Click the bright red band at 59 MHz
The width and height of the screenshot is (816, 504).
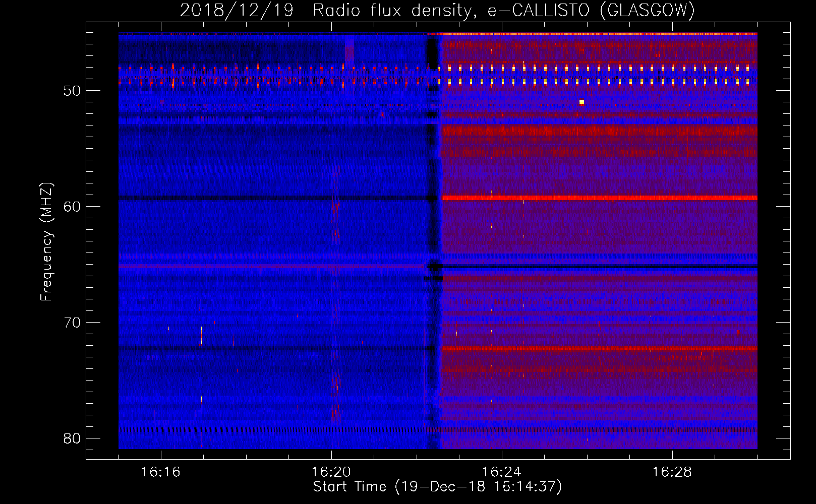[600, 198]
